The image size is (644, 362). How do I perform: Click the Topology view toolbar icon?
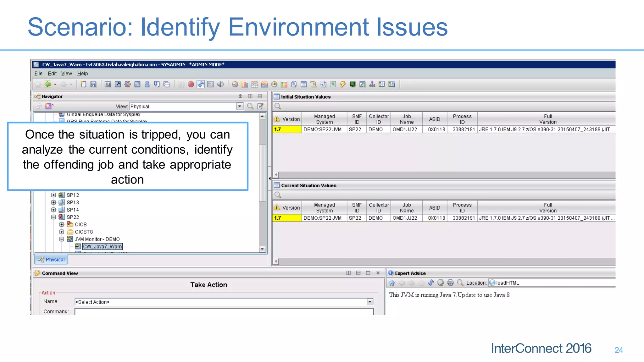[372, 84]
